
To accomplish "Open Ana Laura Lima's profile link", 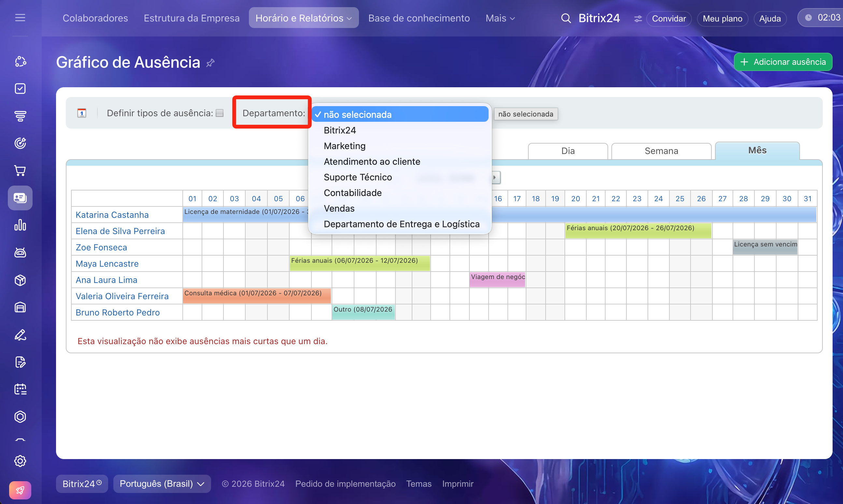I will click(x=106, y=280).
